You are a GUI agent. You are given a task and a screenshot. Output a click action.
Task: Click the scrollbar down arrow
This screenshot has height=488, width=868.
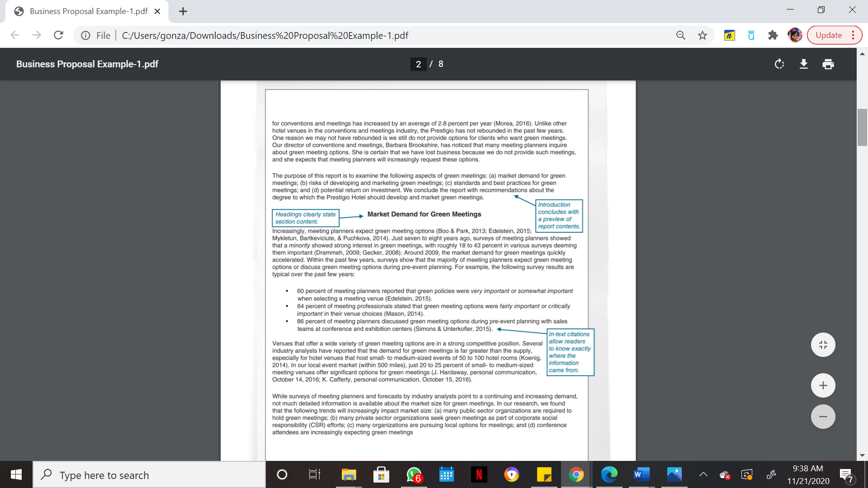click(862, 455)
